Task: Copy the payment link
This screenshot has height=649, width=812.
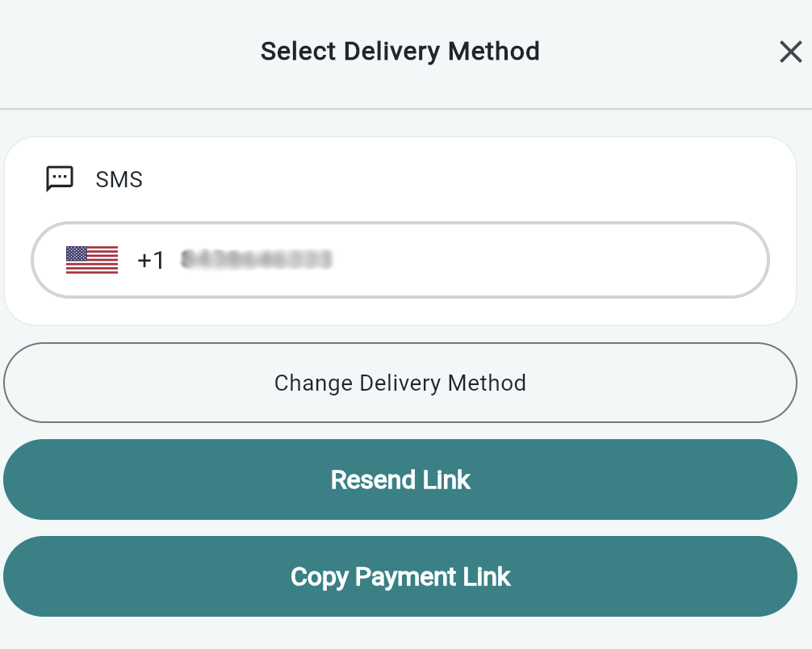Action: point(400,576)
